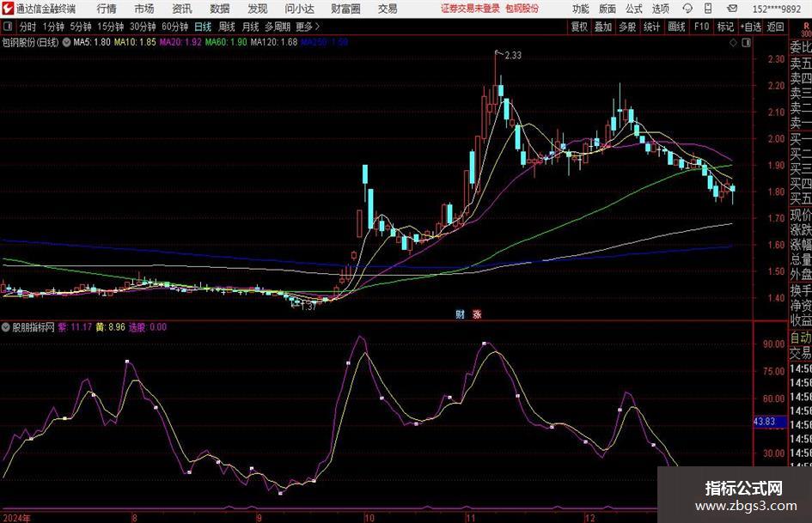Screen dimensions: 812x523
Task: Open the 数据 menu
Action: click(x=220, y=9)
